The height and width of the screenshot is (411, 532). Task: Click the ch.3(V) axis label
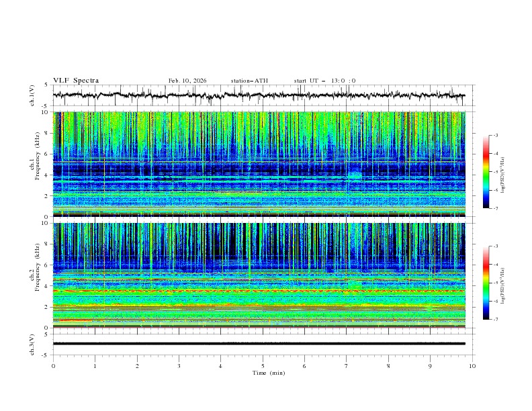pyautogui.click(x=32, y=345)
